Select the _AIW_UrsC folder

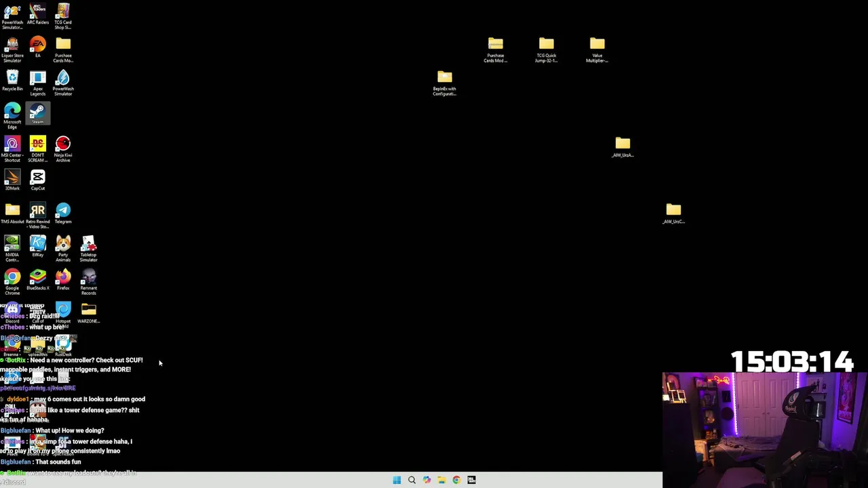pyautogui.click(x=673, y=213)
